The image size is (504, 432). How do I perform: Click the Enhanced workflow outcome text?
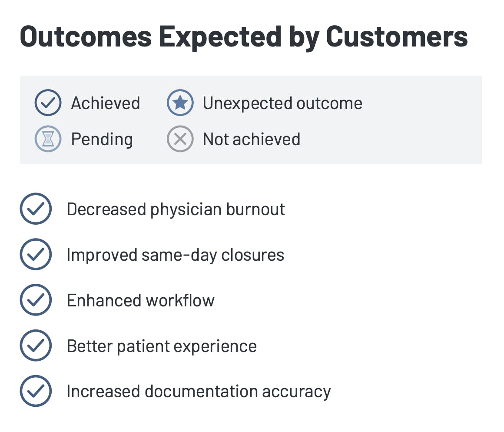[141, 301]
